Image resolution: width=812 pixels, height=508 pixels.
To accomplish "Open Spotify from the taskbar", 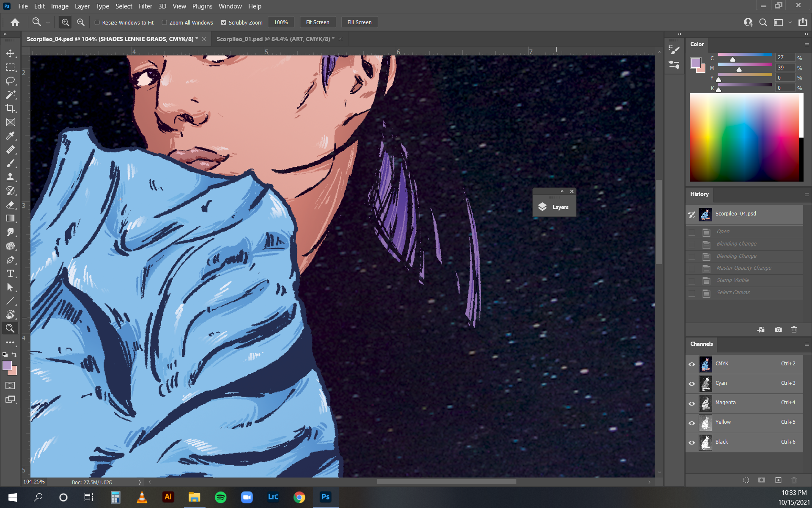I will point(221,497).
